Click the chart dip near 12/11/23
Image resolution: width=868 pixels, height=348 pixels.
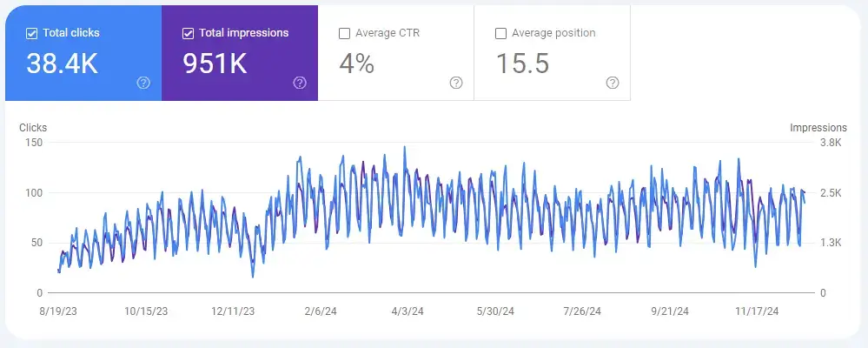tap(253, 277)
